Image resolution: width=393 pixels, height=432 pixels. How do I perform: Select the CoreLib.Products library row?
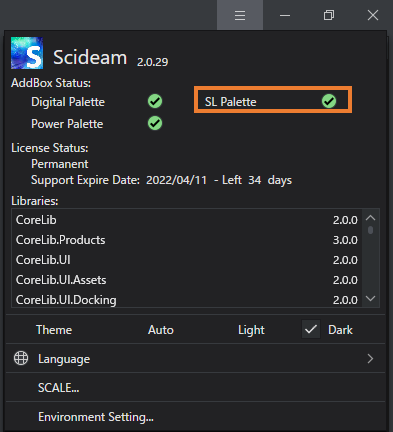(x=187, y=240)
